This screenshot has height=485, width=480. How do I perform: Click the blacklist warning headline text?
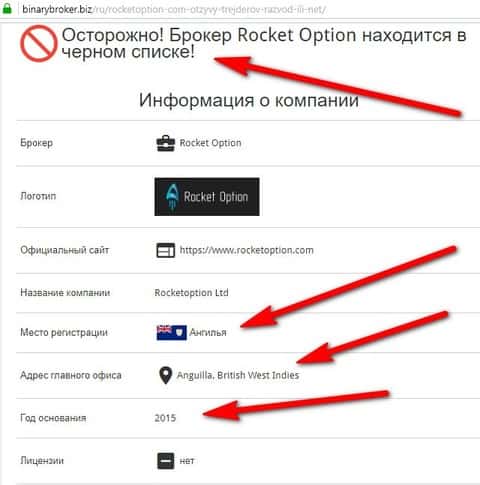click(x=263, y=43)
